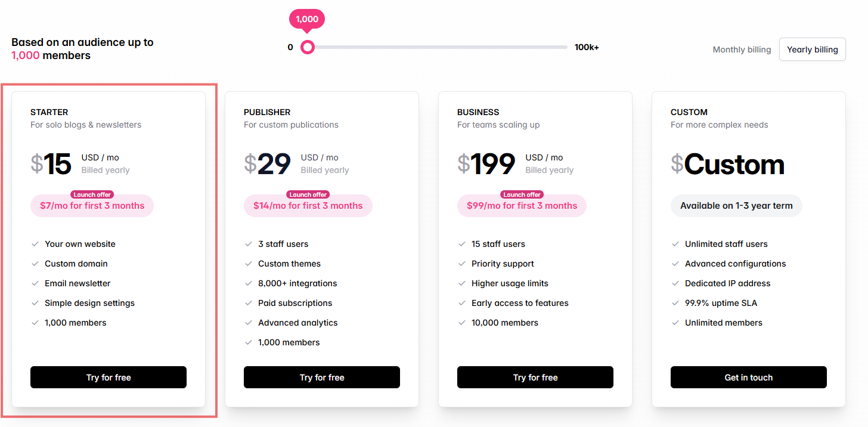Click Try for free under Business plan
Image resolution: width=868 pixels, height=427 pixels.
[x=535, y=378]
